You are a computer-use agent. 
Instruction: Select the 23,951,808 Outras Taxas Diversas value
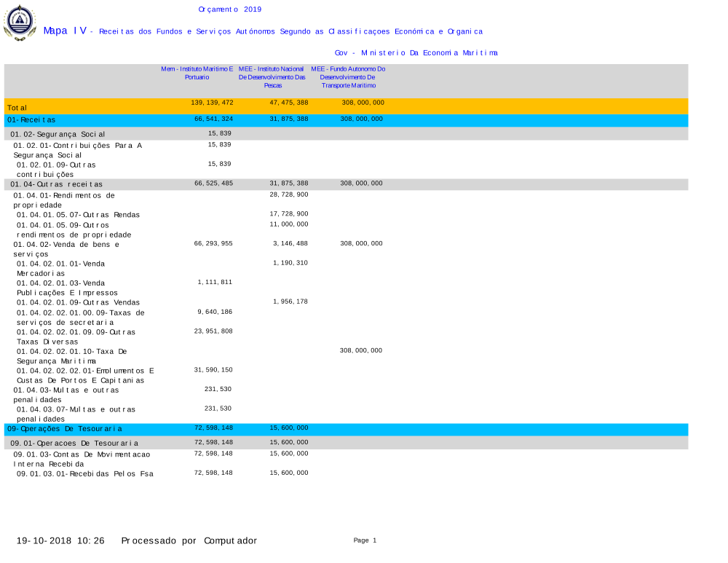[x=213, y=331]
